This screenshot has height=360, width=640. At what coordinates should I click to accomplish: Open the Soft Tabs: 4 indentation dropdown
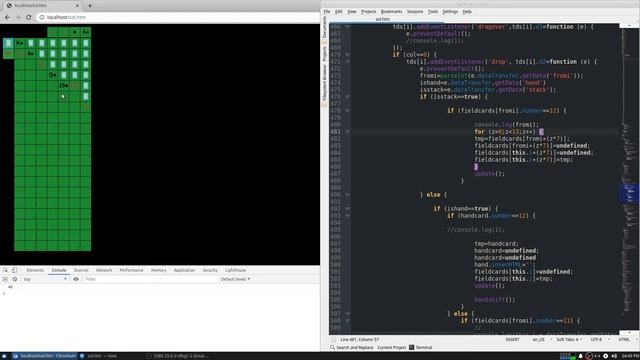tap(570, 340)
